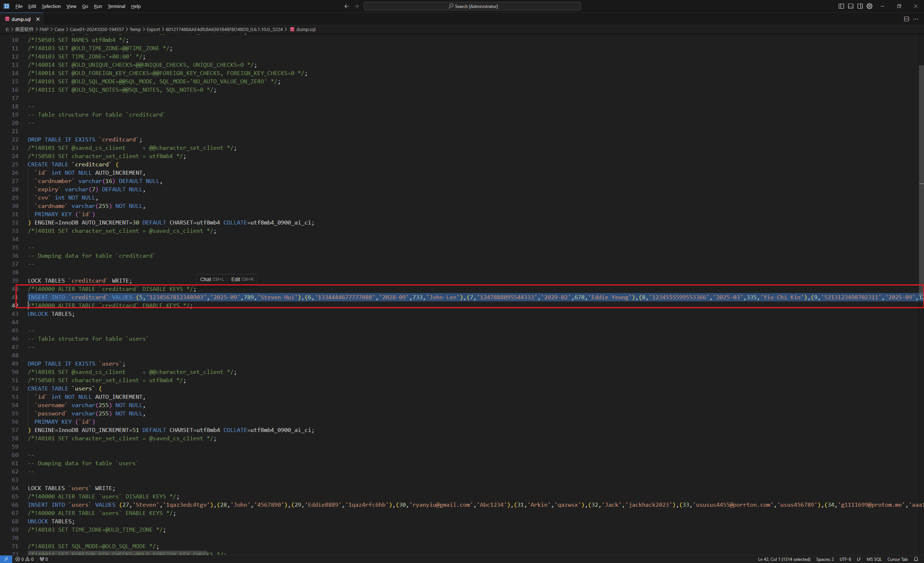Viewport: 924px width, 563px height.
Task: Expand the 美亚软件 breadcrumb folder
Action: (24, 29)
